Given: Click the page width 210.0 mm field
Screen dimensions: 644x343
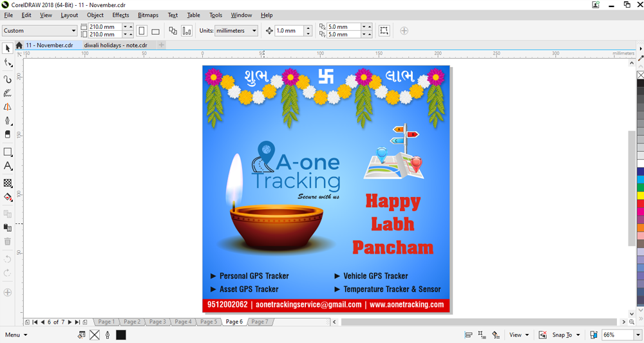Looking at the screenshot, I should click(105, 26).
